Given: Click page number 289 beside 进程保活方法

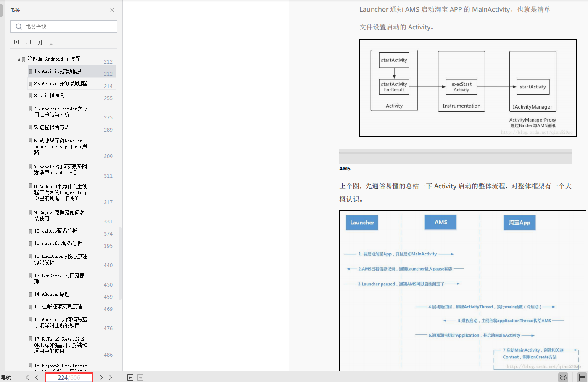Looking at the screenshot, I should [x=108, y=130].
